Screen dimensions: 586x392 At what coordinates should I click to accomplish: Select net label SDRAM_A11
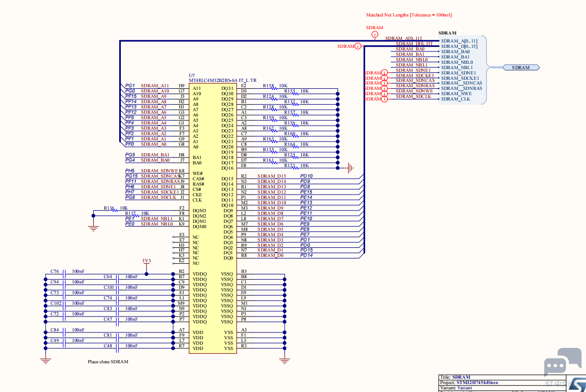coord(155,86)
